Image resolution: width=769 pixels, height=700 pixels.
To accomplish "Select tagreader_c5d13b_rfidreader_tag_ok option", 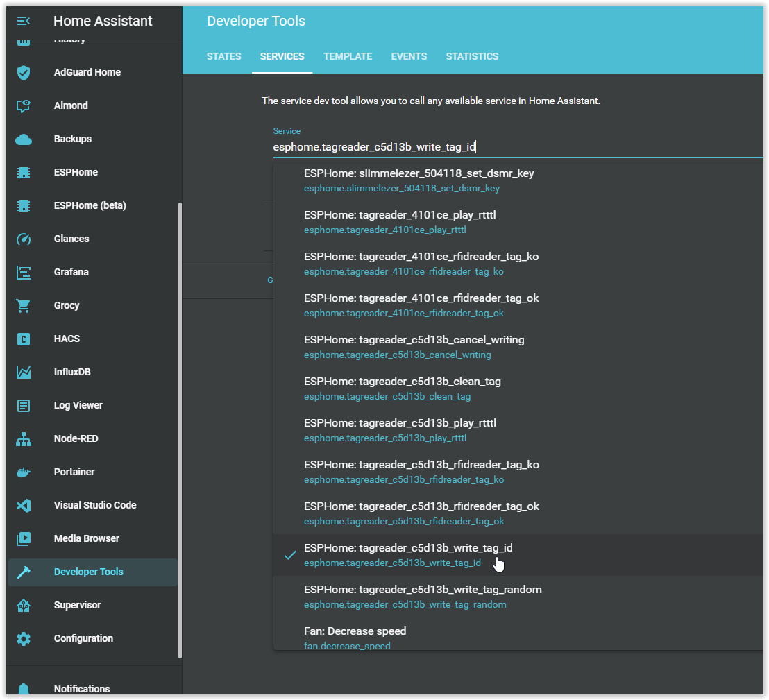I will [x=518, y=514].
